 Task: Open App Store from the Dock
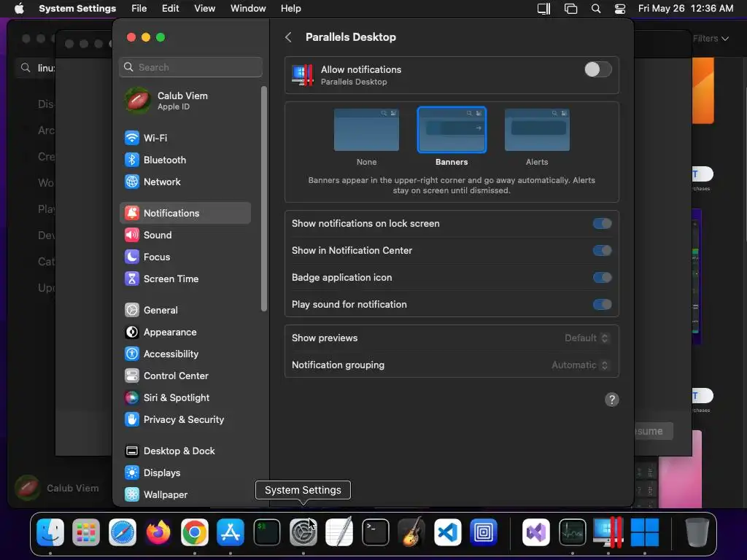[231, 532]
